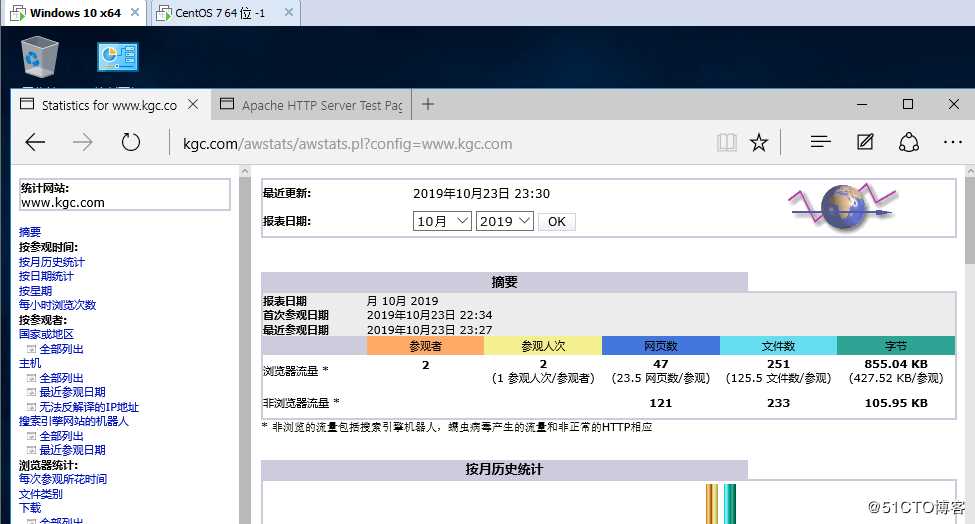Click the orange 参观者 column header
The image size is (975, 524).
tap(425, 346)
